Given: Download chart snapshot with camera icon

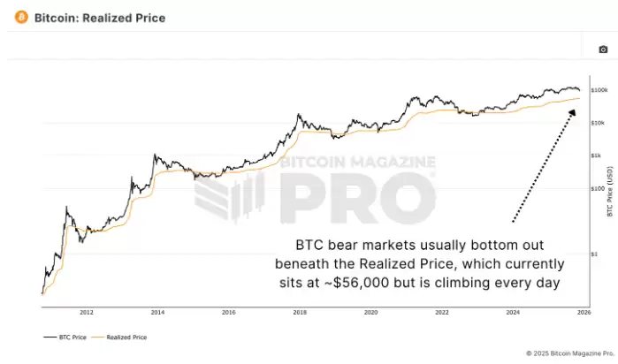Looking at the screenshot, I should (x=603, y=49).
